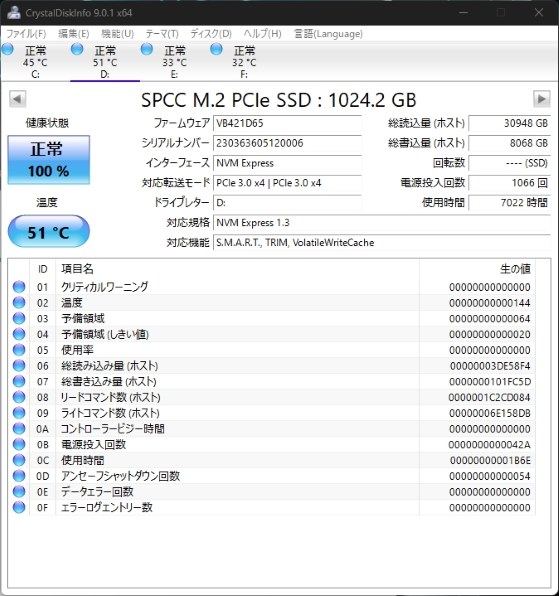Click status orb of attribute 0F エラーログエントリー数
The image size is (559, 596).
tap(19, 507)
